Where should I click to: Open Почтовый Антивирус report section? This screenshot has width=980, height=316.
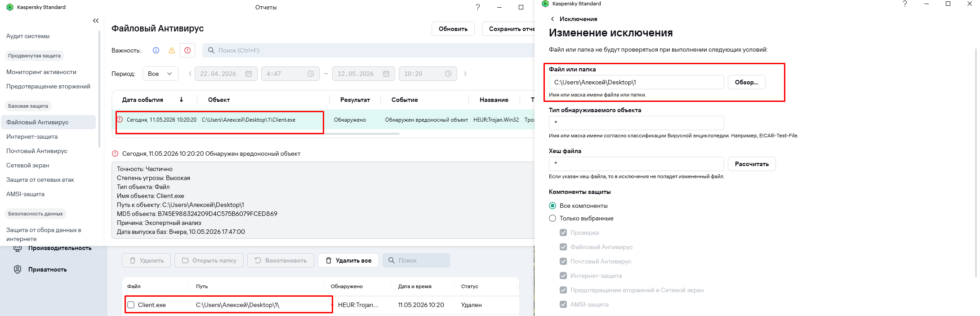click(37, 151)
